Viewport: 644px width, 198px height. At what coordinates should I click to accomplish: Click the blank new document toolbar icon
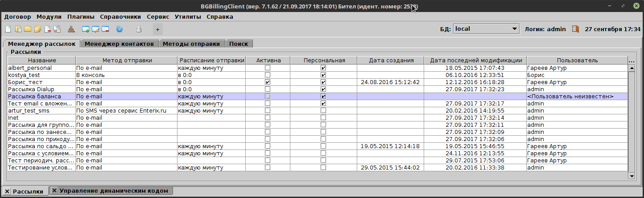point(8,29)
